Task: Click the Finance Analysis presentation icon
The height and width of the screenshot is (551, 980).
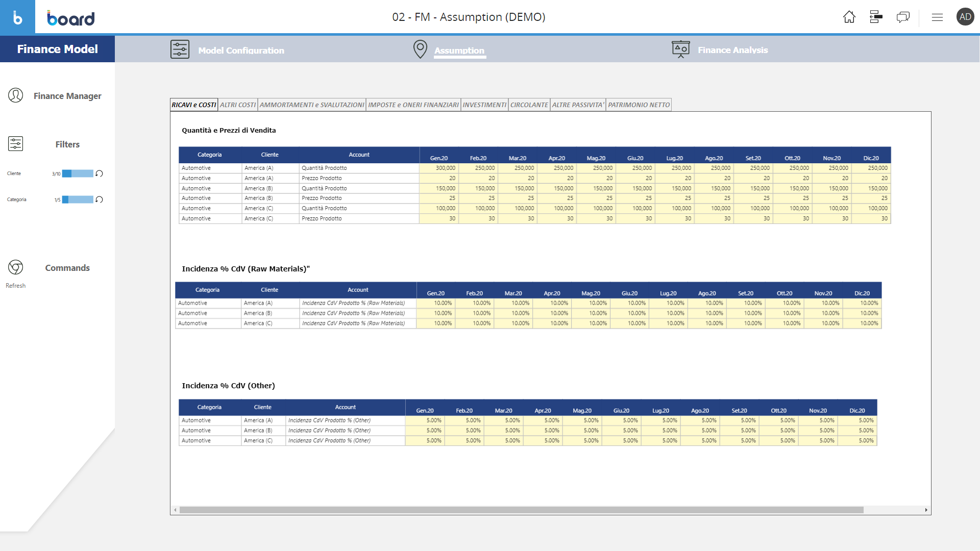Action: point(680,49)
